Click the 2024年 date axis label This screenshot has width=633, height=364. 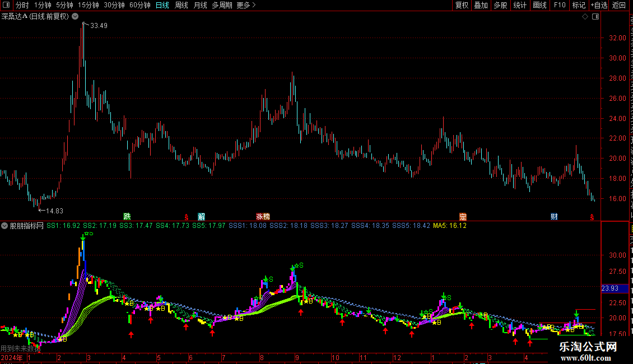12,357
